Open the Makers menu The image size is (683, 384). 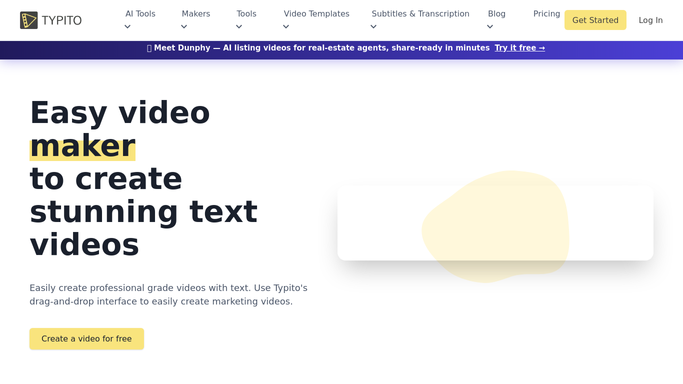pyautogui.click(x=196, y=14)
